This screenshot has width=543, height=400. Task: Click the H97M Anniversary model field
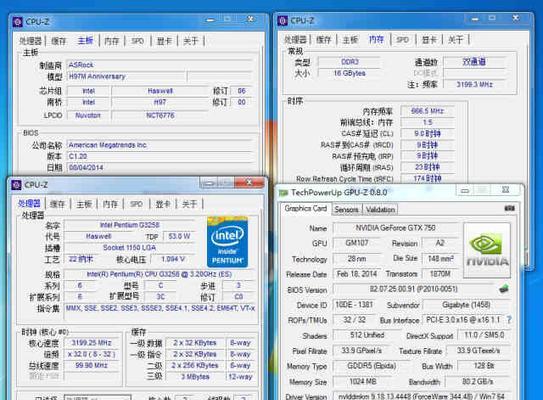tap(126, 76)
